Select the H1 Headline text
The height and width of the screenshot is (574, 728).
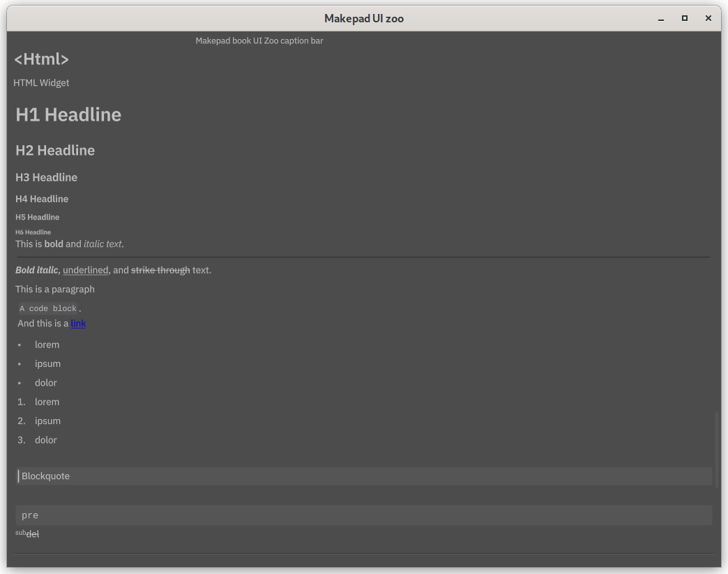click(x=68, y=115)
